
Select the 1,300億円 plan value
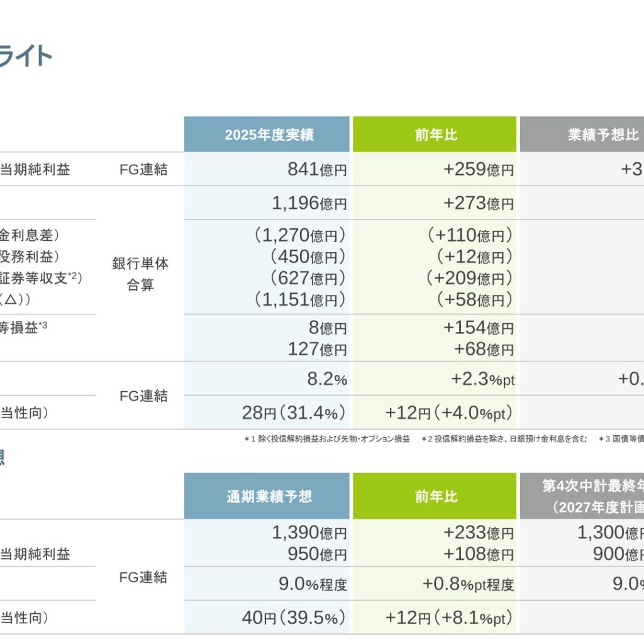pos(610,533)
